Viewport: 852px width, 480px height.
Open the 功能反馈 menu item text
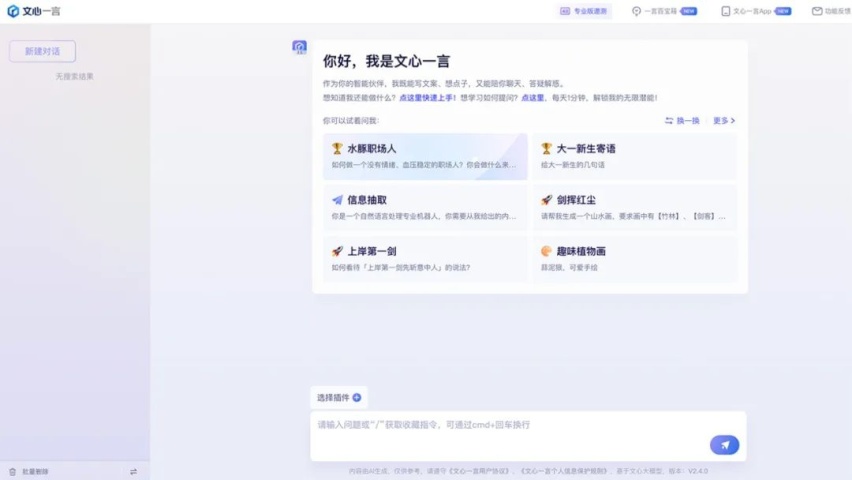click(x=837, y=11)
